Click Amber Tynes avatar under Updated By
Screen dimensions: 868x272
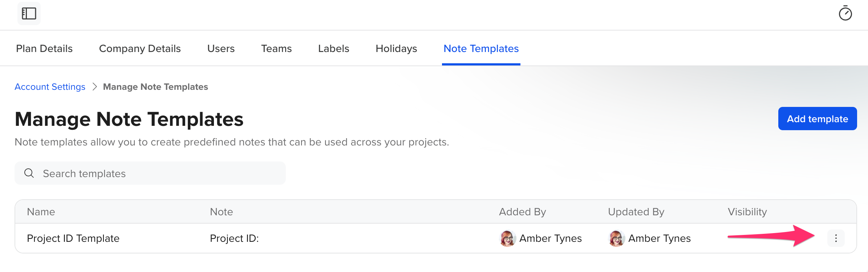pos(616,239)
